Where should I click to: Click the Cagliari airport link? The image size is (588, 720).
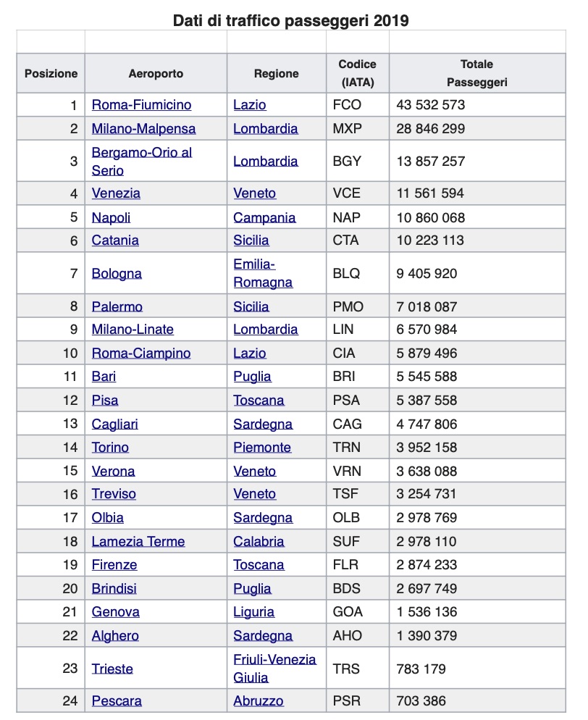(114, 424)
